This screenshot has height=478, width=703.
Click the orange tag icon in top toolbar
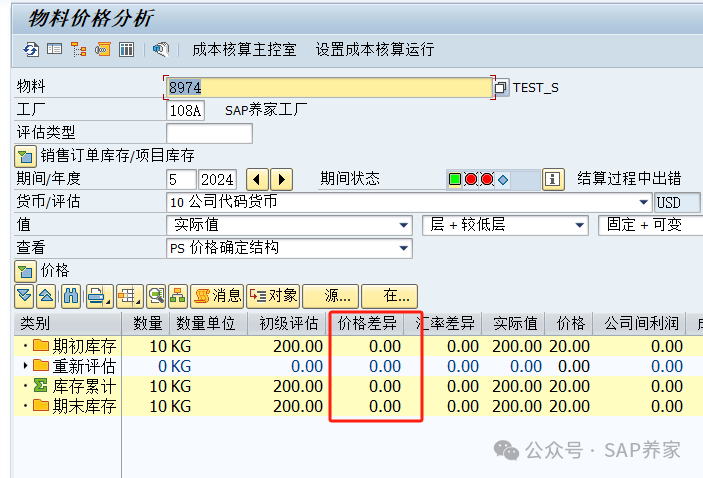pos(103,49)
